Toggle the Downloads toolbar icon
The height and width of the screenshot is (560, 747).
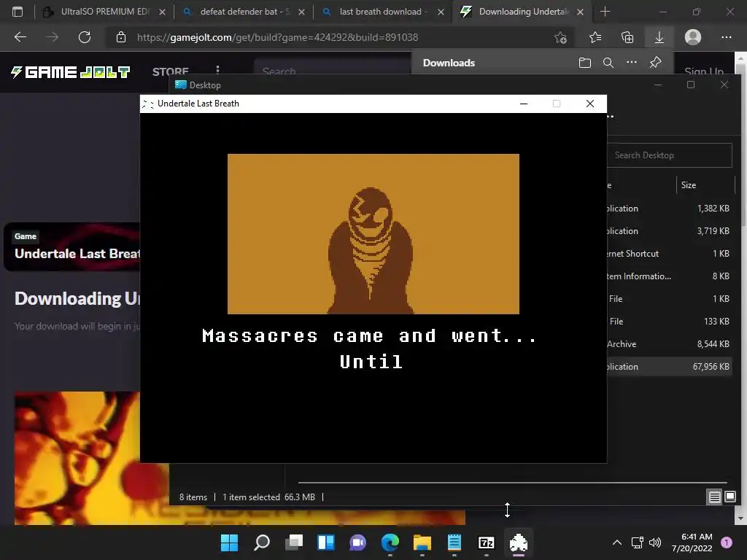pyautogui.click(x=659, y=37)
